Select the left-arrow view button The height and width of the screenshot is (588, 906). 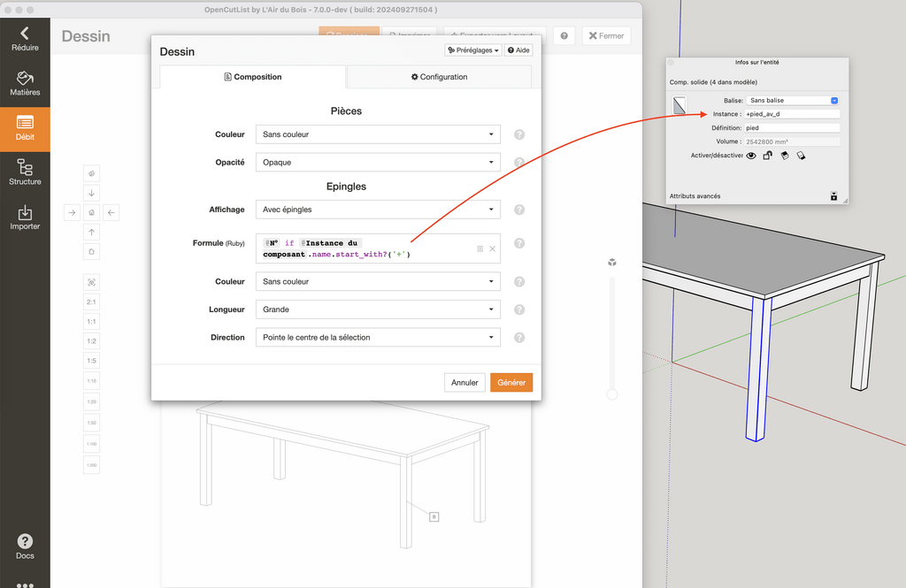tap(111, 212)
